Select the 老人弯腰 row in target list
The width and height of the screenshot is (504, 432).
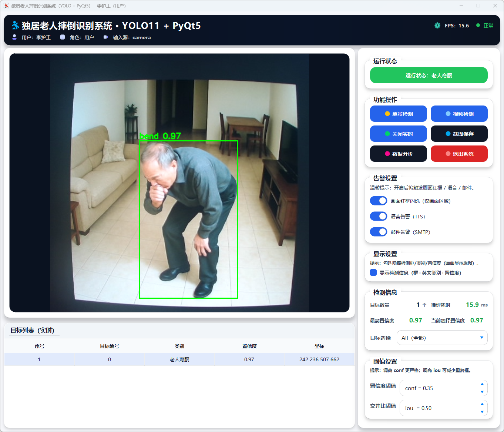coord(179,359)
